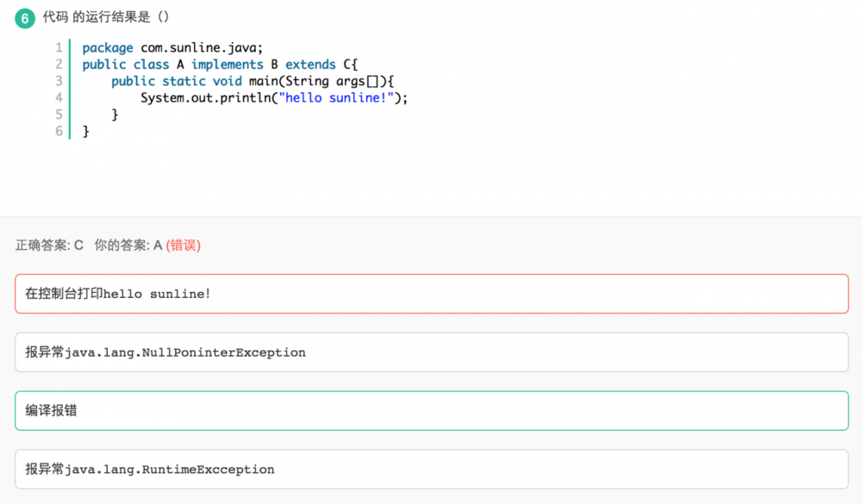Screen dimensions: 862x504
Task: Click the 'implements' keyword in class declaration
Action: pyautogui.click(x=227, y=65)
